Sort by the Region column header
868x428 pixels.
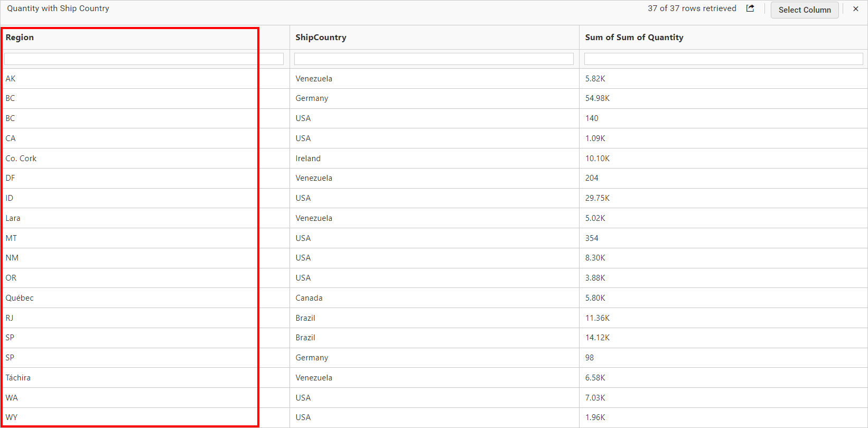tap(20, 38)
